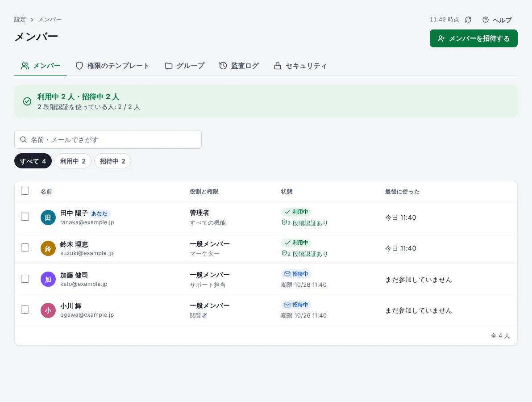Image resolution: width=532 pixels, height=402 pixels.
Task: Click the 2段階認証あり shield for 田中 陽子
Action: point(284,222)
